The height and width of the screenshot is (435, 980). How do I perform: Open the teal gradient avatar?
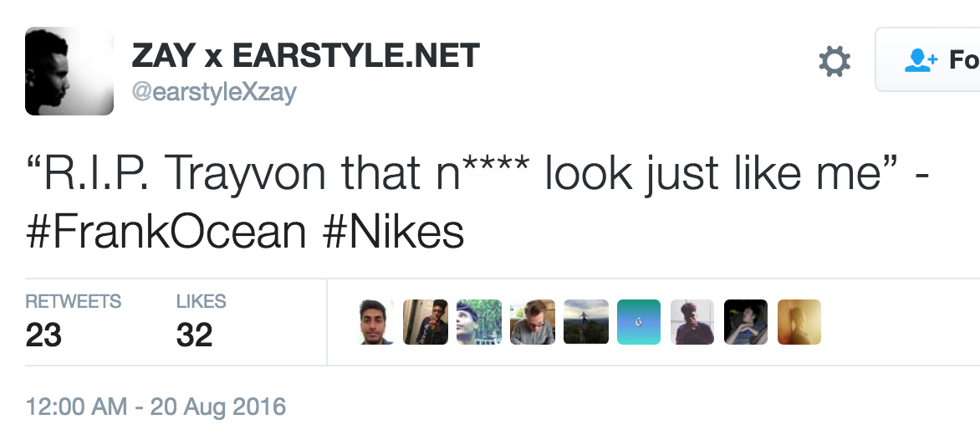(639, 322)
